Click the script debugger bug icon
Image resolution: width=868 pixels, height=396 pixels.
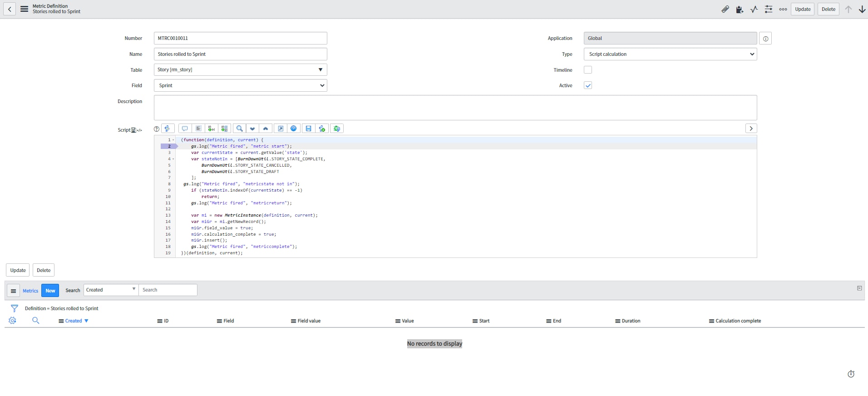[x=336, y=129]
